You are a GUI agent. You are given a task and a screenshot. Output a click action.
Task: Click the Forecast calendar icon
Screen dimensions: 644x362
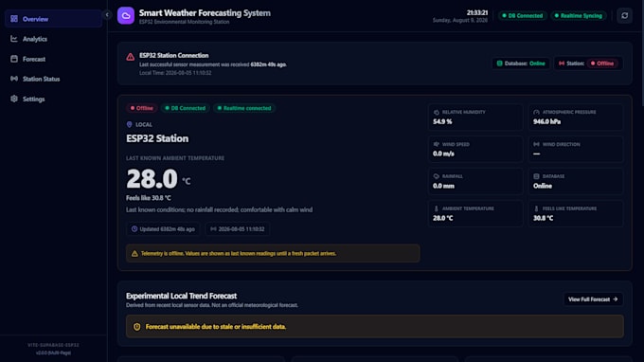[x=14, y=59]
